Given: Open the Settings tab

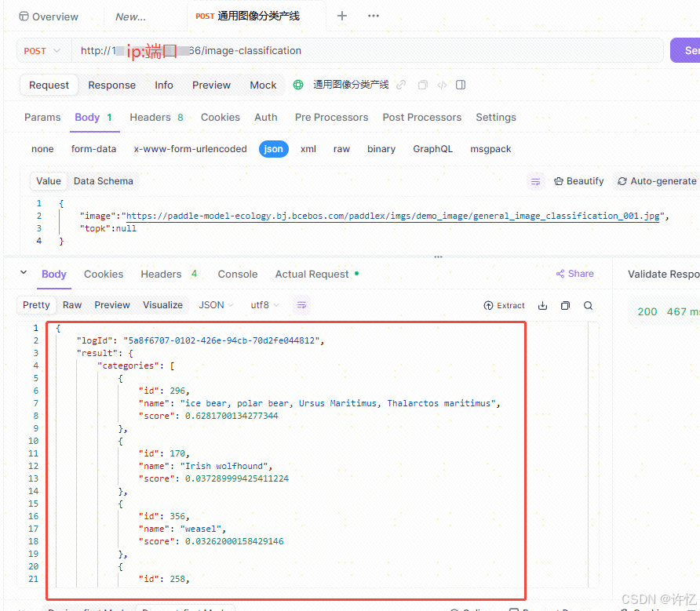Looking at the screenshot, I should [x=495, y=118].
